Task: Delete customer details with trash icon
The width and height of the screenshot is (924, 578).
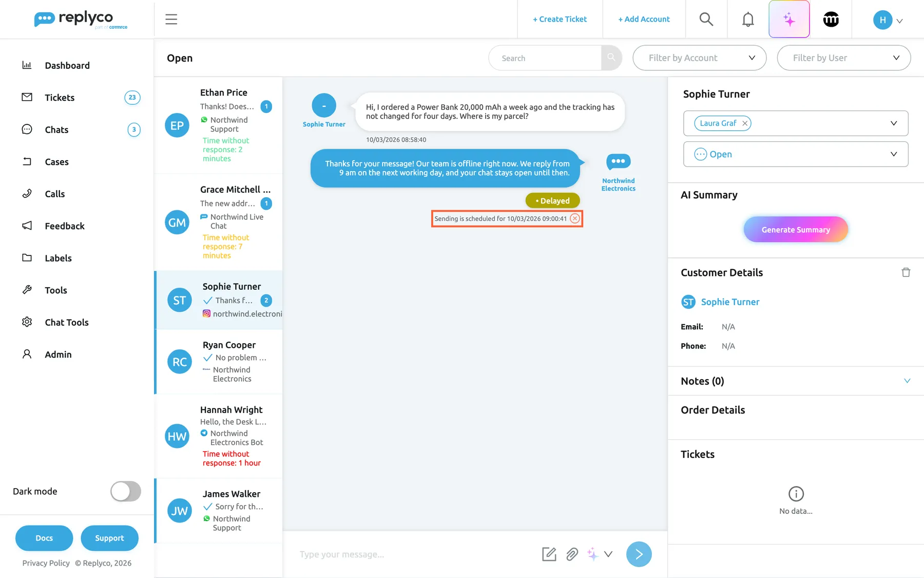Action: tap(906, 272)
